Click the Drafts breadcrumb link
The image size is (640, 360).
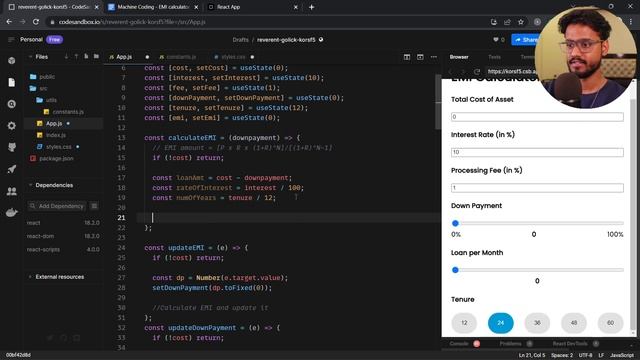click(x=240, y=40)
